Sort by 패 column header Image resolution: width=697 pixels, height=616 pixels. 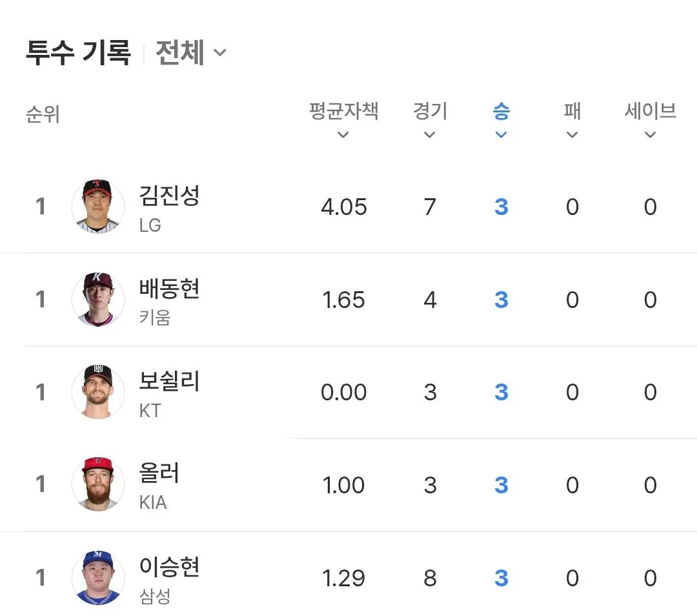[572, 112]
